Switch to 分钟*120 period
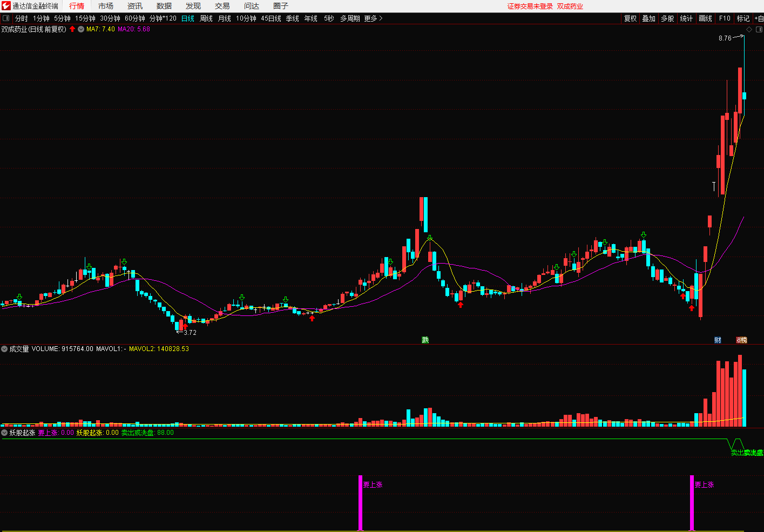Viewport: 764px width, 532px height. pos(163,18)
